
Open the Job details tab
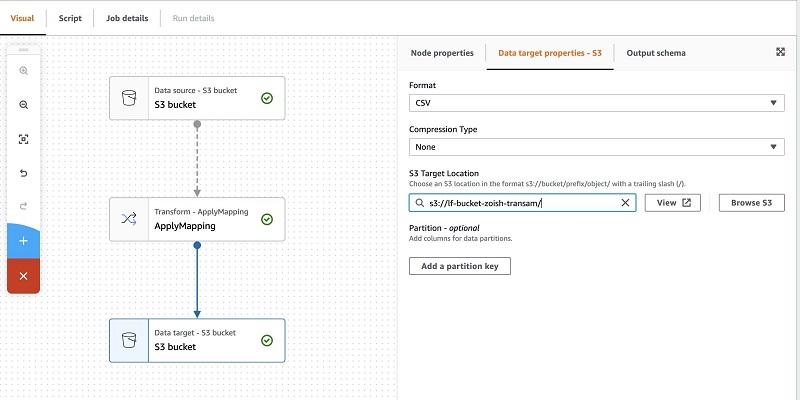pyautogui.click(x=127, y=18)
